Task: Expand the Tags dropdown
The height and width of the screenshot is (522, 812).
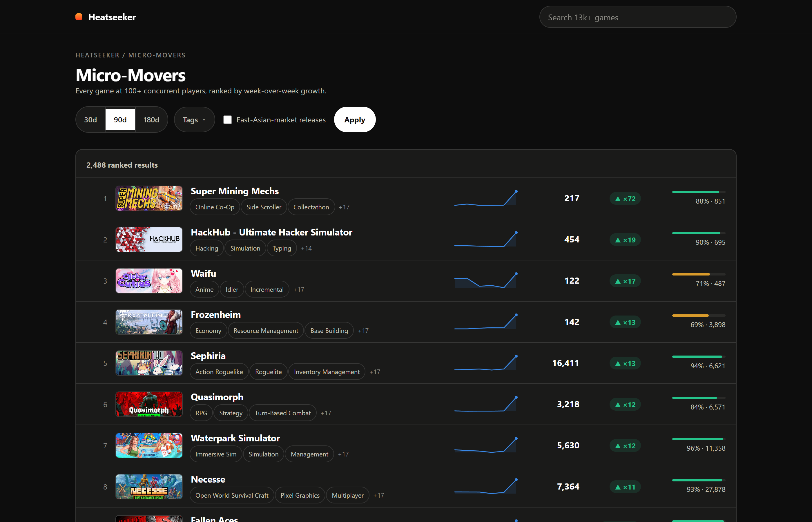Action: 194,120
